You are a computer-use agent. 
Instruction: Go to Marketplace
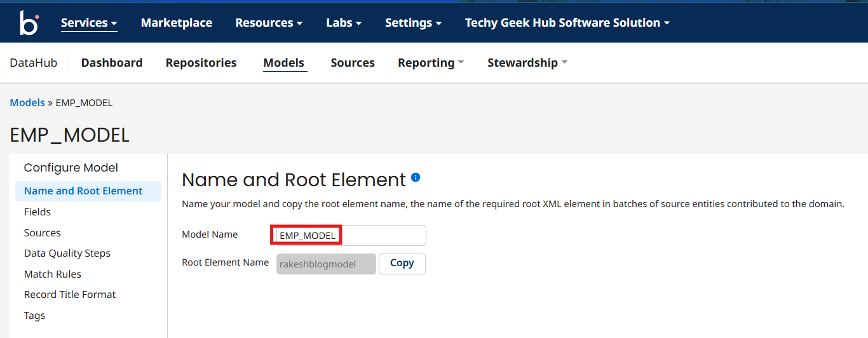click(x=176, y=23)
